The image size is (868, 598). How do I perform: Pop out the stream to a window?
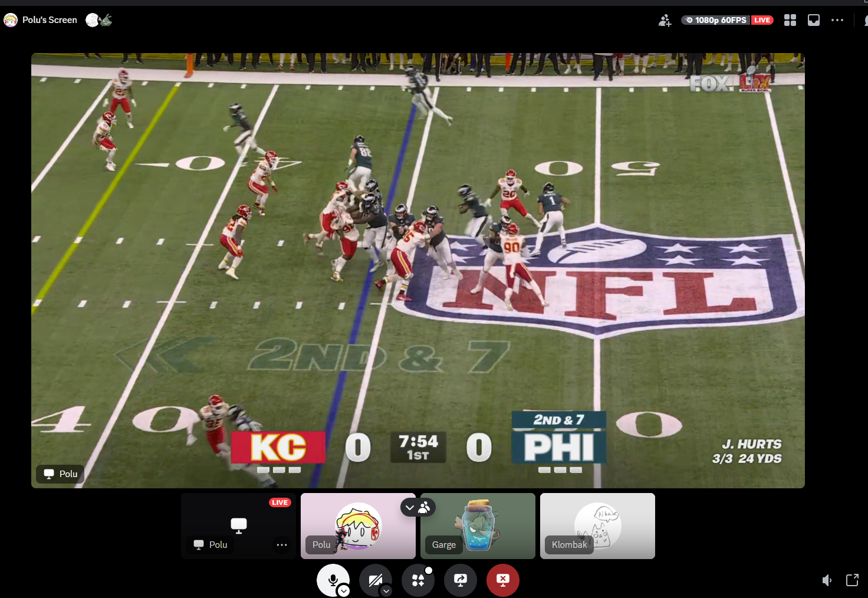[852, 580]
